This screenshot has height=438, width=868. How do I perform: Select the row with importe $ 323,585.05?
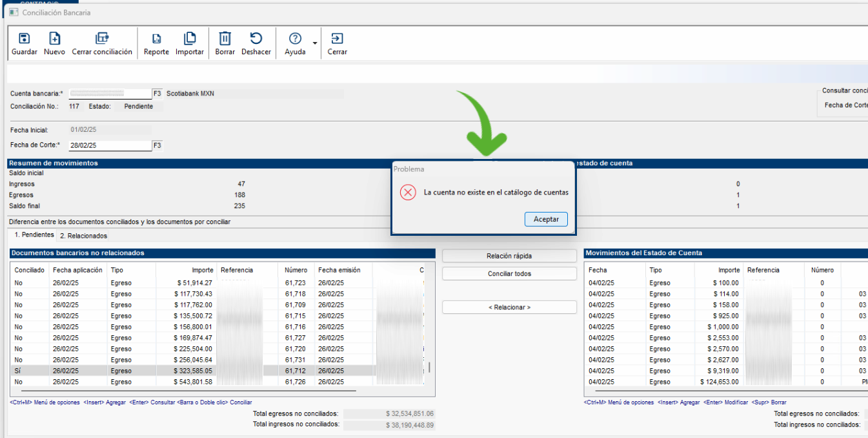194,371
